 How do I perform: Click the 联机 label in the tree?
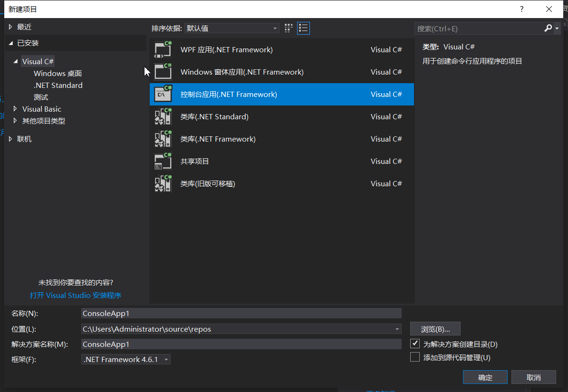point(24,139)
